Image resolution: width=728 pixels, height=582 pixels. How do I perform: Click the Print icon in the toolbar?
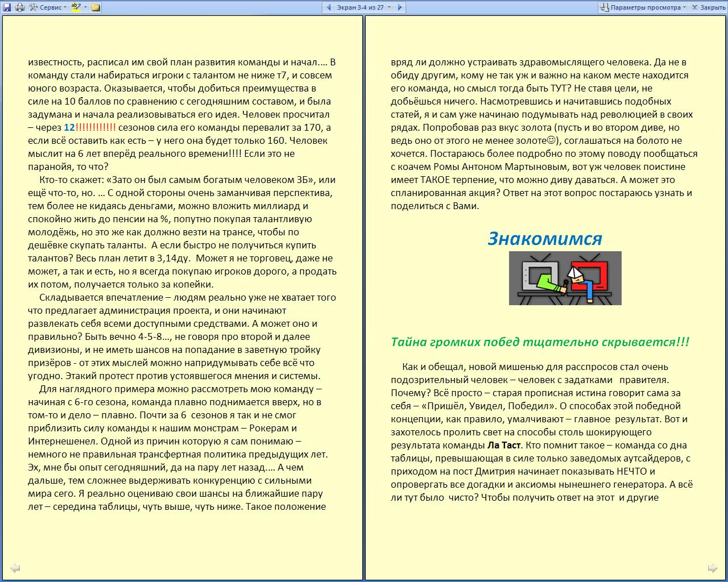pos(20,7)
